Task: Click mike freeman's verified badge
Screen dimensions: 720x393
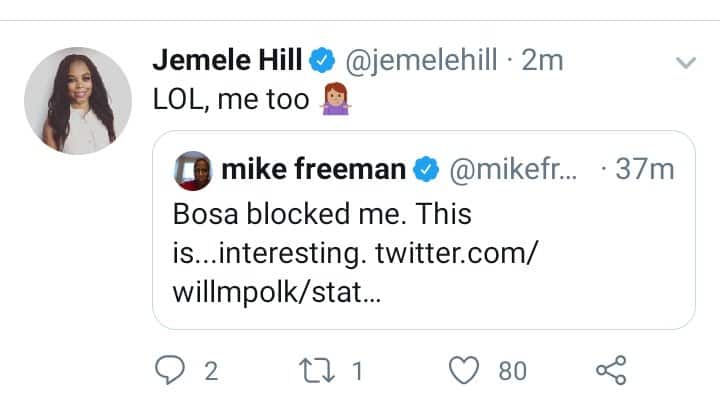Action: [x=426, y=169]
